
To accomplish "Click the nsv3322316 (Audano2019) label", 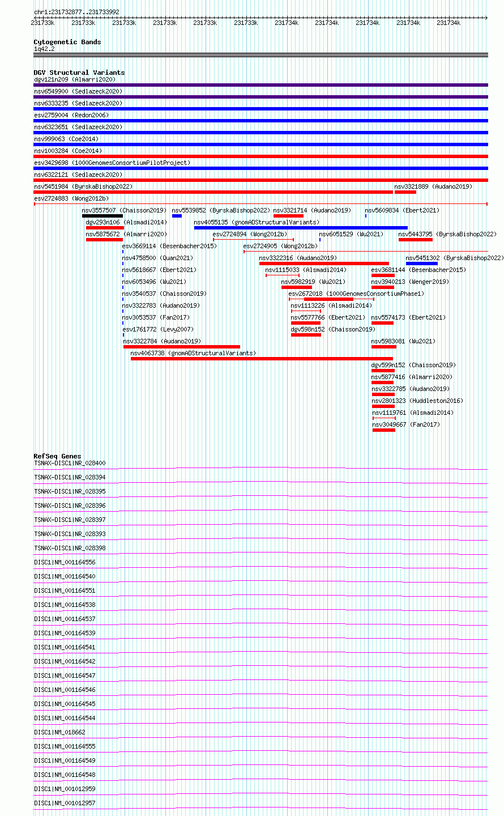I will pyautogui.click(x=298, y=258).
